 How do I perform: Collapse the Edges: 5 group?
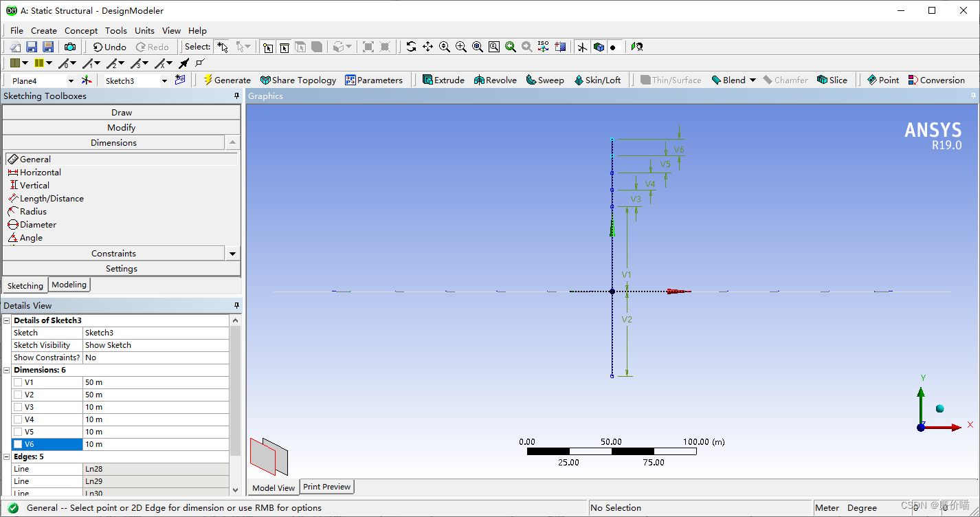(x=7, y=456)
